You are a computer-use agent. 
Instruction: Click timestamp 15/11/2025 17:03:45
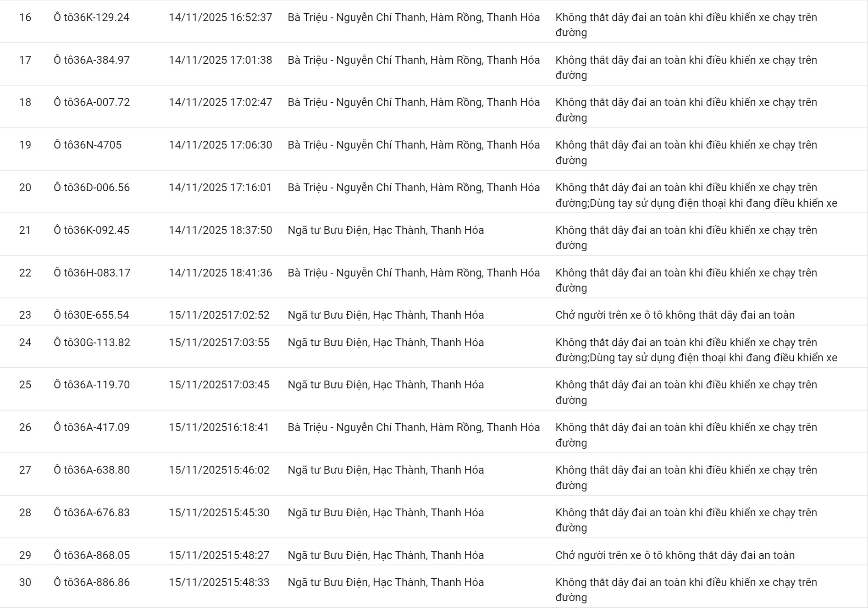219,385
